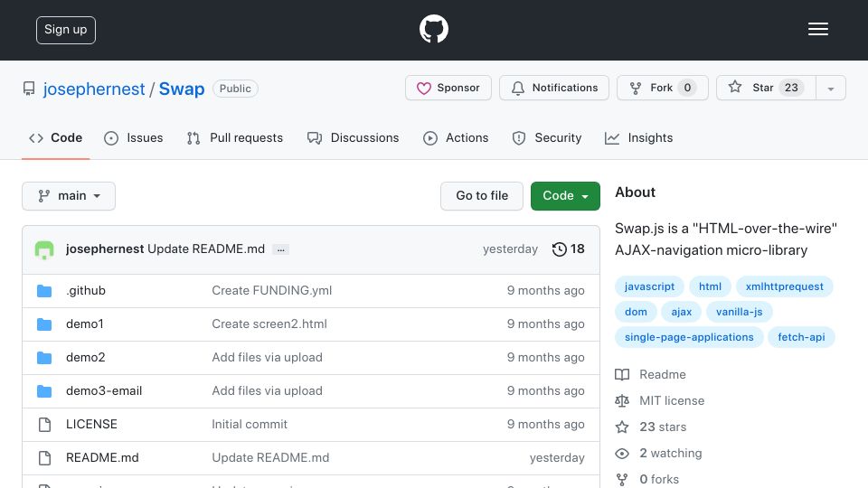Image resolution: width=868 pixels, height=488 pixels.
Task: Open the README.md file
Action: (x=102, y=457)
